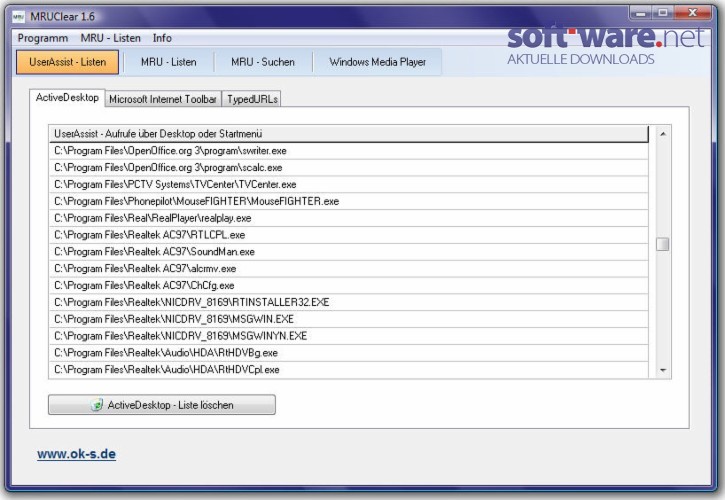Click the list scrollbar up arrow

[x=663, y=134]
